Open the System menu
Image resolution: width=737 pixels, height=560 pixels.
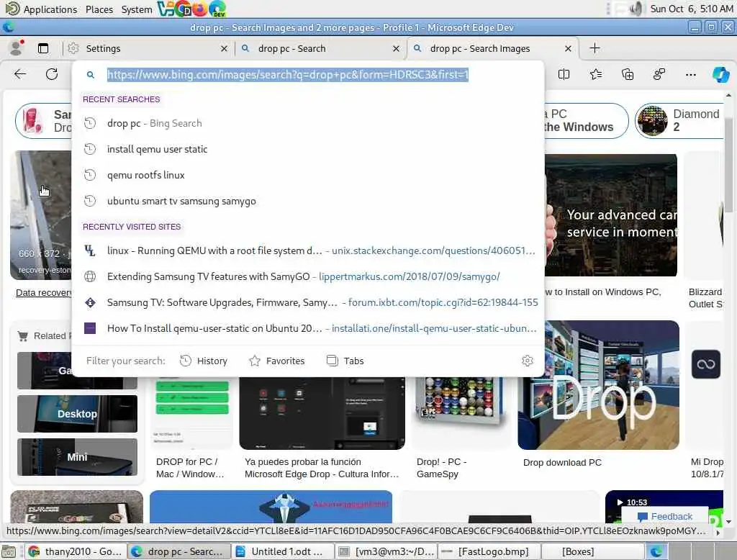pyautogui.click(x=136, y=9)
